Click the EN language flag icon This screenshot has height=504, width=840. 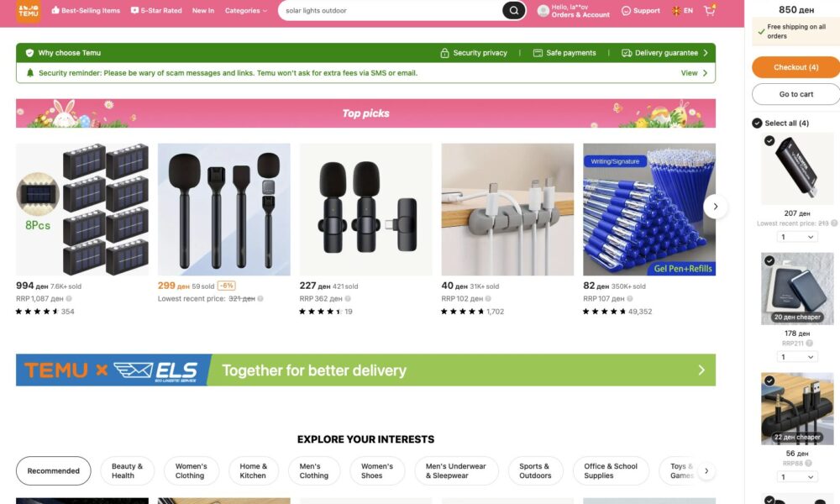coord(676,11)
